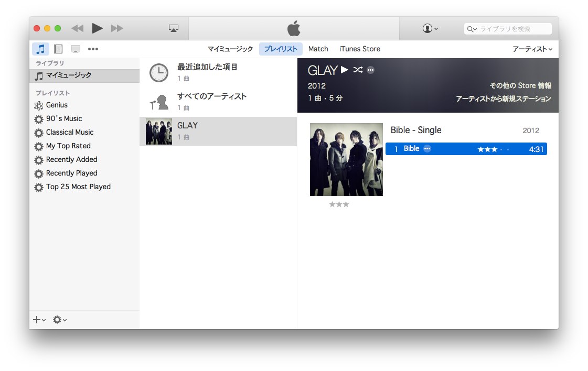The width and height of the screenshot is (588, 371).
Task: Open the search magnifier options dropdown
Action: 472,29
